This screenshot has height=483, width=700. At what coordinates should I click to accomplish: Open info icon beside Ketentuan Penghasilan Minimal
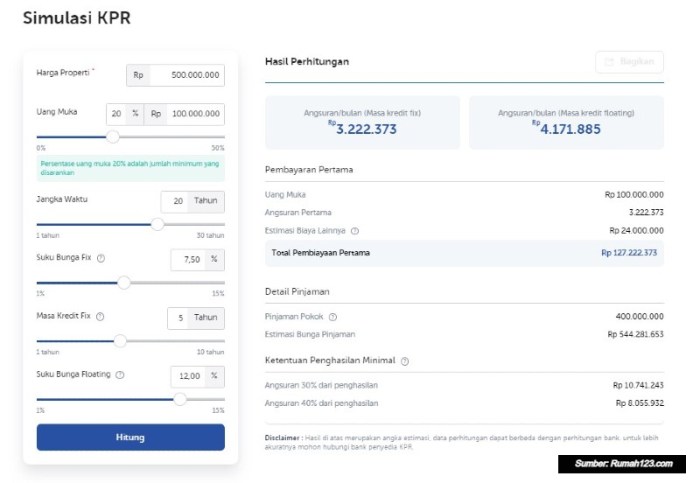point(405,360)
